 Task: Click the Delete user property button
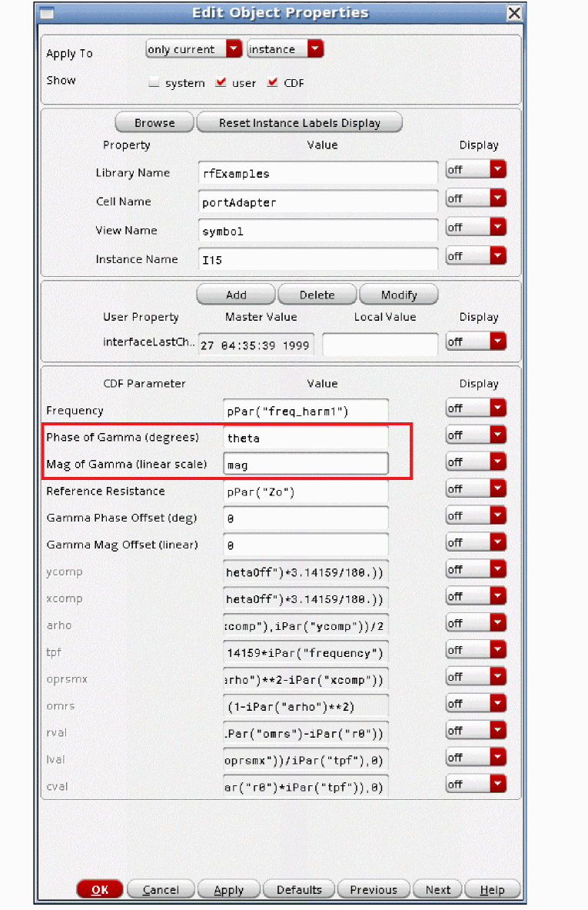pyautogui.click(x=317, y=295)
